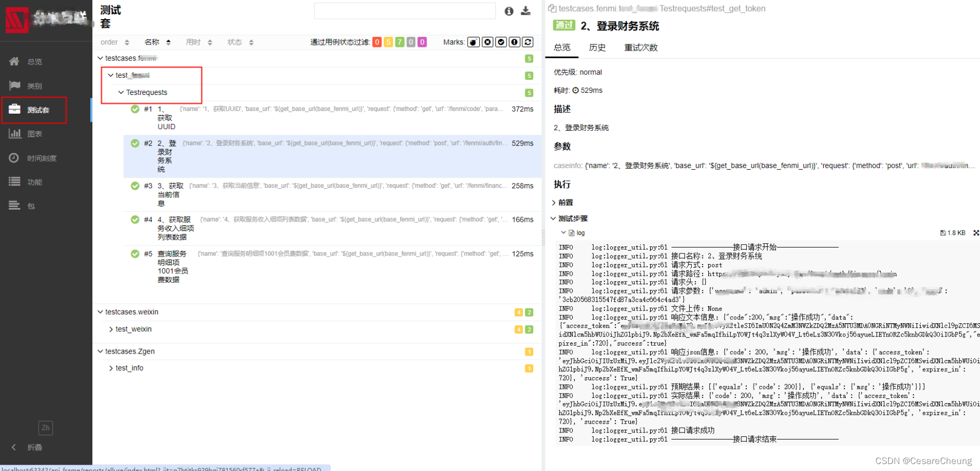This screenshot has height=471, width=980.
Task: Click the 通过 passed status label
Action: pyautogui.click(x=564, y=25)
